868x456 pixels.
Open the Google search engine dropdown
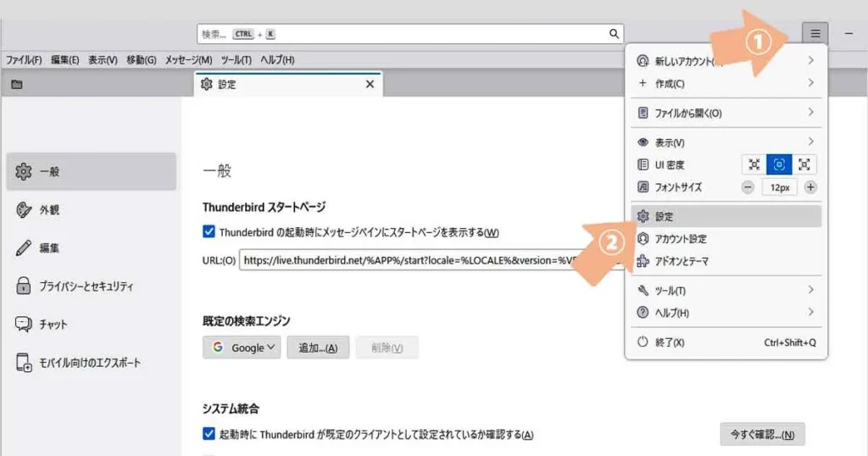[242, 348]
